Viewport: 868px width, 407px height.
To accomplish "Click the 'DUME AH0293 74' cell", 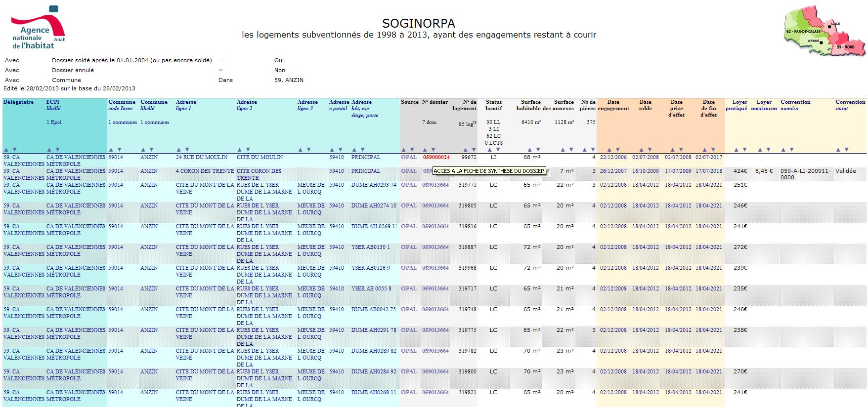I will click(374, 185).
